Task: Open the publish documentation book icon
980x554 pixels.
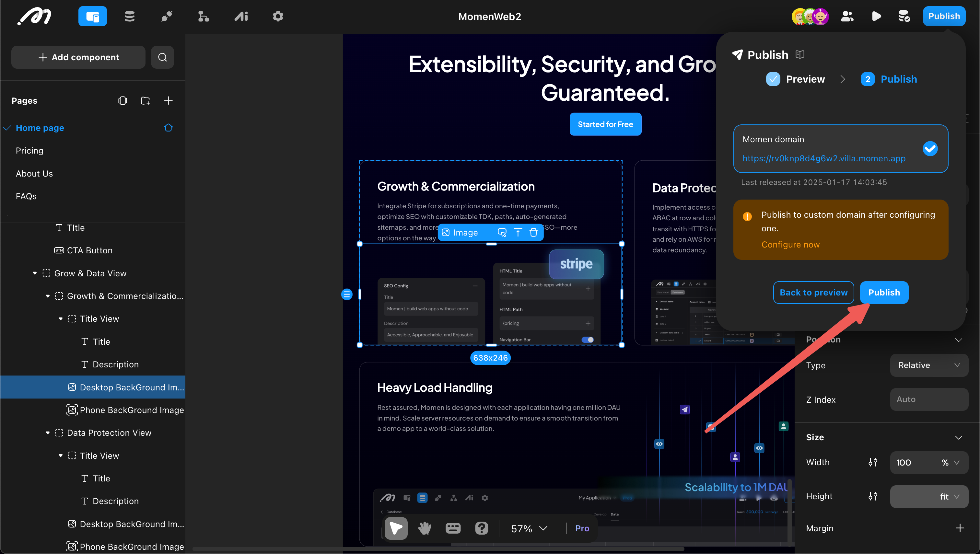Action: coord(799,54)
